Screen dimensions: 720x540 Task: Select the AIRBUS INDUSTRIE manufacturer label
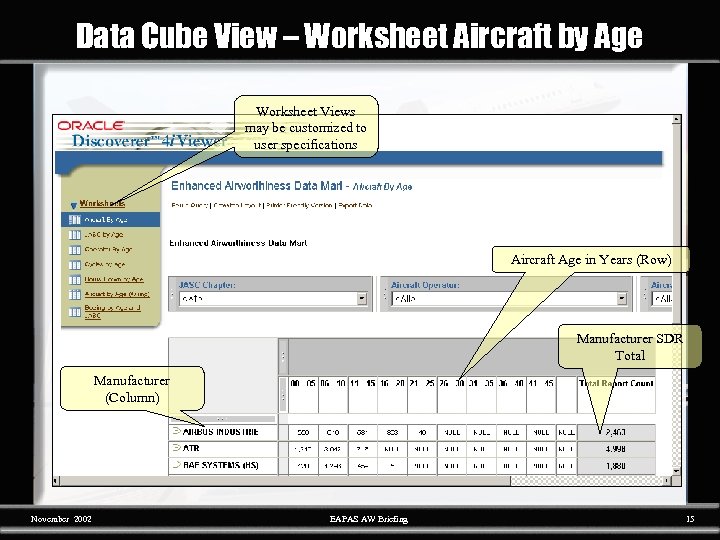(x=220, y=432)
